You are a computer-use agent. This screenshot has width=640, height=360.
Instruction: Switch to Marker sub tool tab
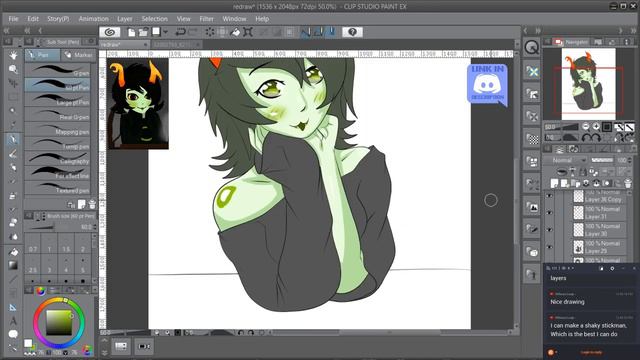pos(78,55)
